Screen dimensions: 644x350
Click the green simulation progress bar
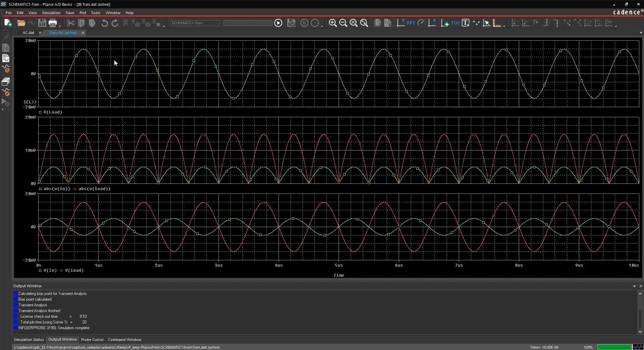pos(614,347)
